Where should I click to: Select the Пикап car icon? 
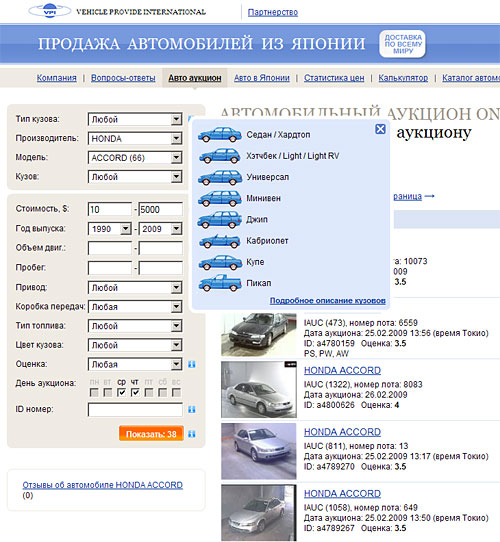point(220,283)
